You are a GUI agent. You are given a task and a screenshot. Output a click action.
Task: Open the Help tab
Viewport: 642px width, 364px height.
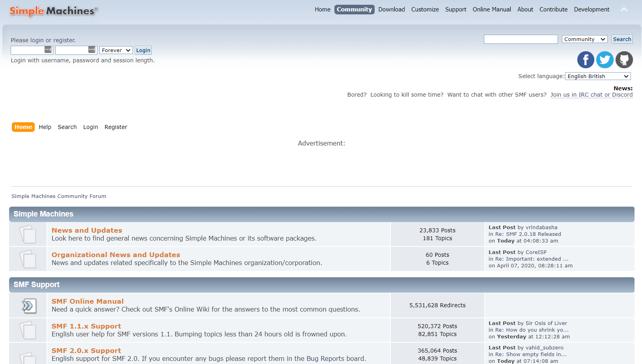(x=45, y=127)
